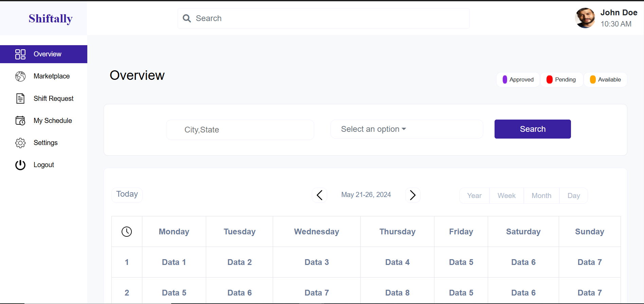
Task: Click the purple Approved legend swatch
Action: [505, 79]
